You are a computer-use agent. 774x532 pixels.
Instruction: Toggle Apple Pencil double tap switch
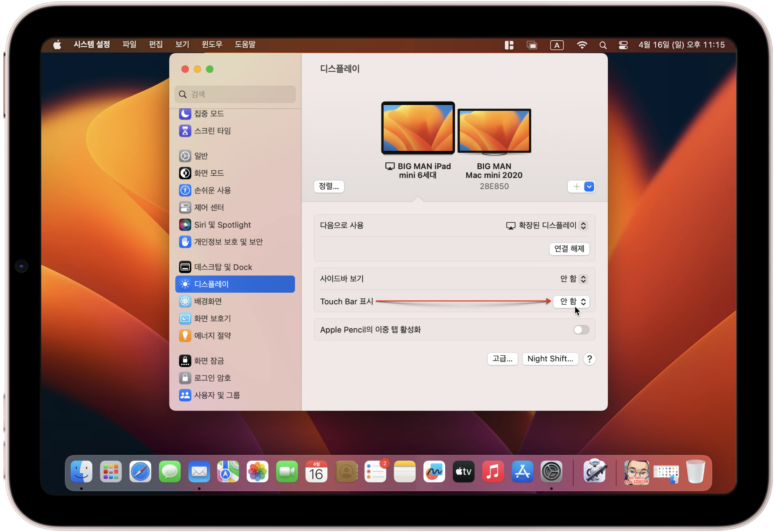pos(581,330)
